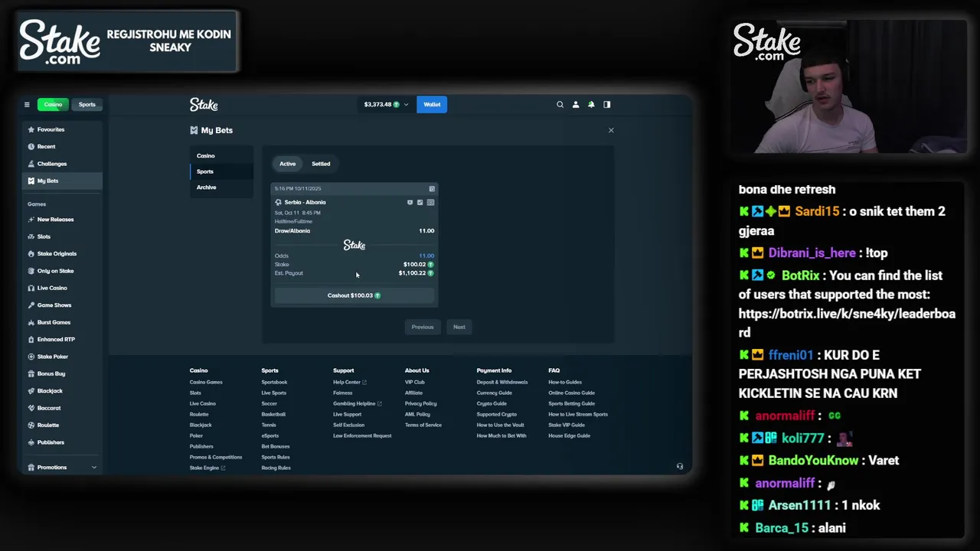
Task: Open Only on Stake games
Action: (62, 271)
